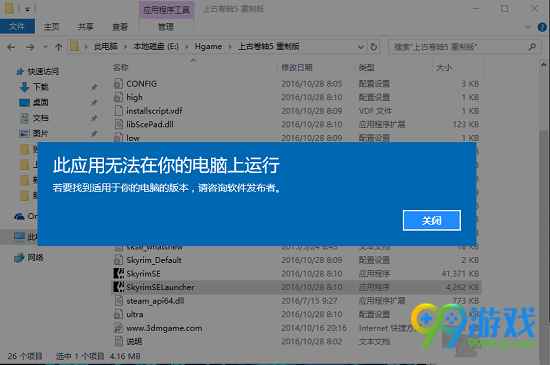Expand the address bar history dropdown

click(361, 47)
